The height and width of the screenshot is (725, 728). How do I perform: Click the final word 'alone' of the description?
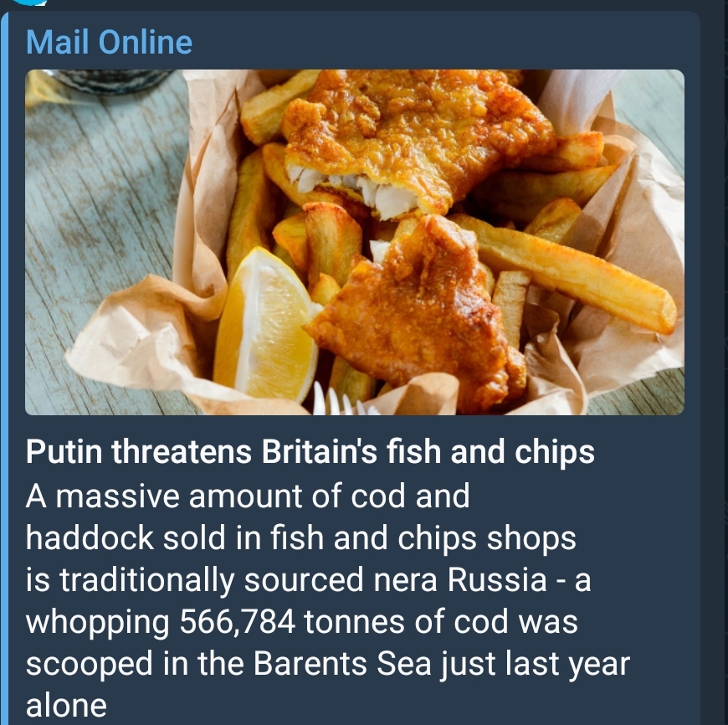[66, 705]
